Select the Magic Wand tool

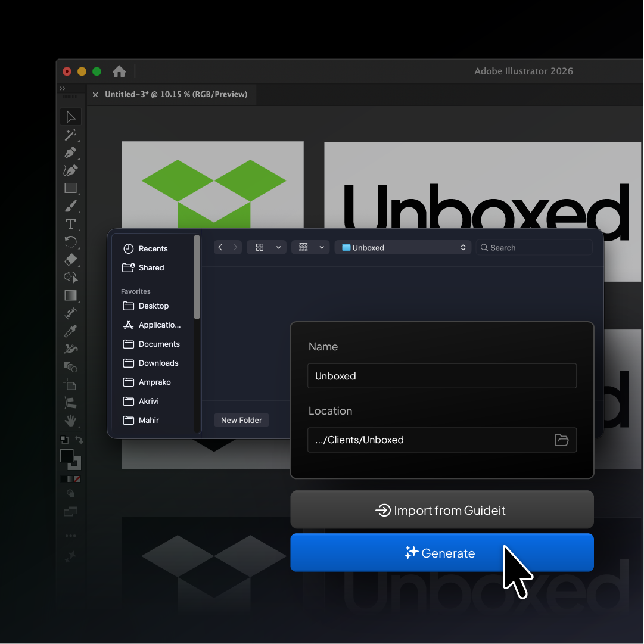[71, 135]
